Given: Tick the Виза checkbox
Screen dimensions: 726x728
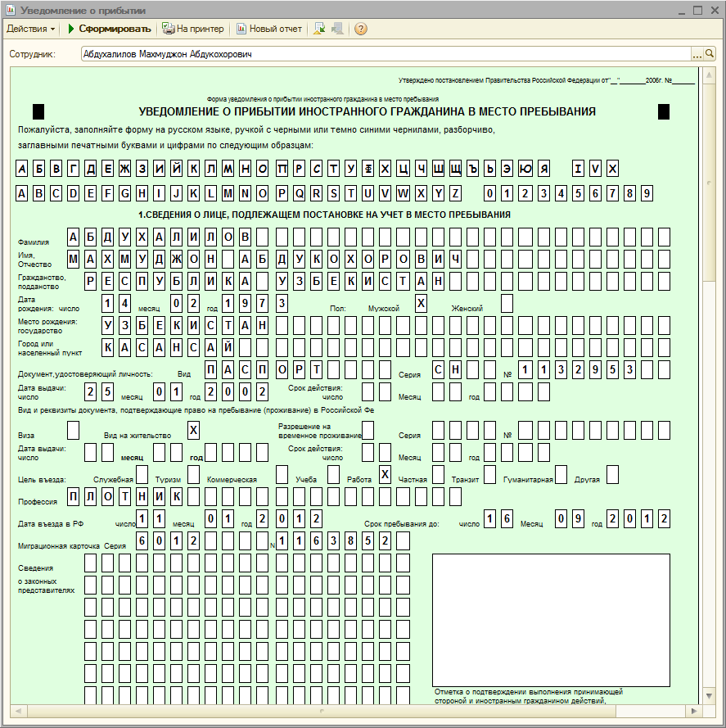Looking at the screenshot, I should pos(73,430).
